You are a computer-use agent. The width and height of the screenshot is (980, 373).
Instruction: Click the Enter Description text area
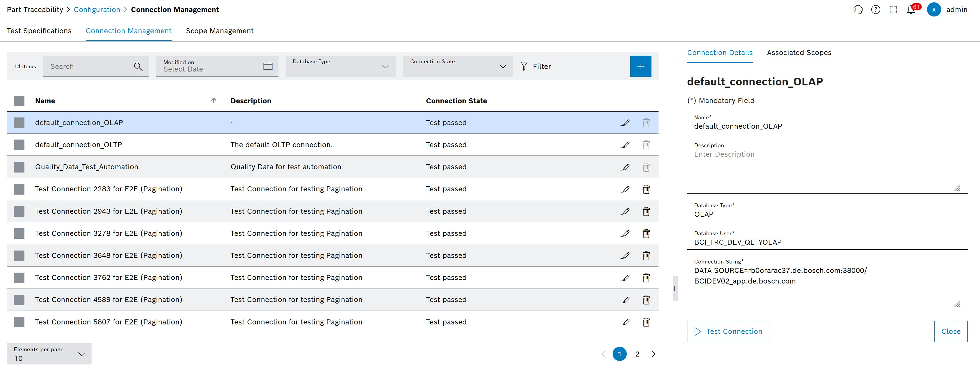coord(827,168)
